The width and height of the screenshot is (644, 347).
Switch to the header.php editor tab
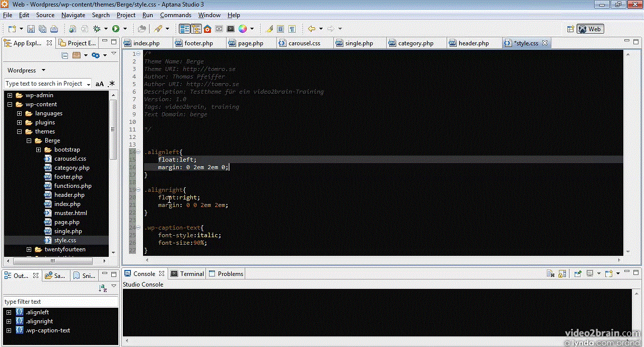473,43
